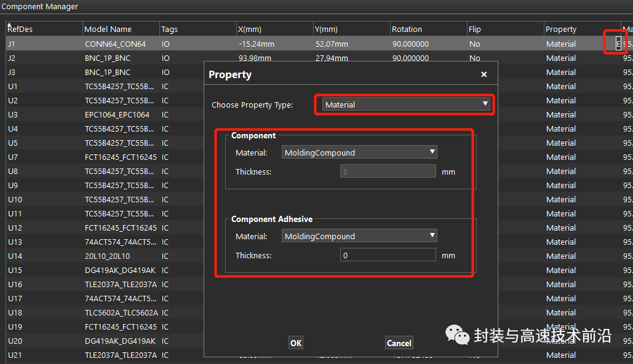633x364 pixels.
Task: Sort by Rotation column header
Action: pos(429,29)
